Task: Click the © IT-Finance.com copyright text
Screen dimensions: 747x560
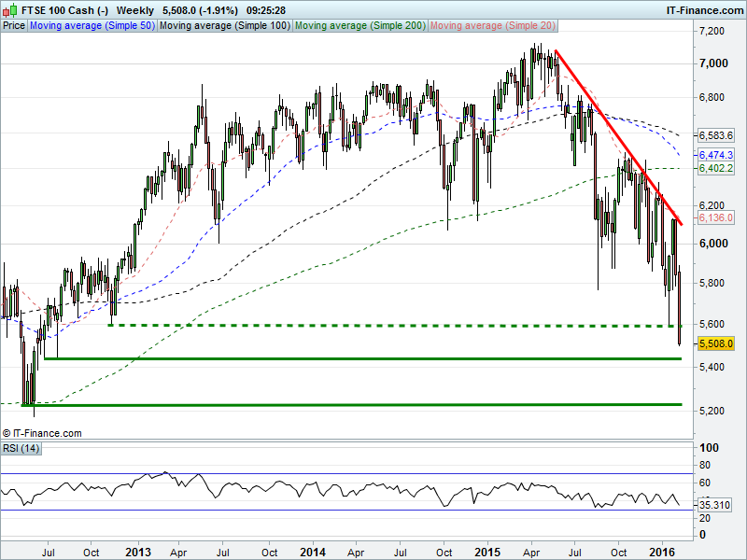Action: (x=43, y=433)
